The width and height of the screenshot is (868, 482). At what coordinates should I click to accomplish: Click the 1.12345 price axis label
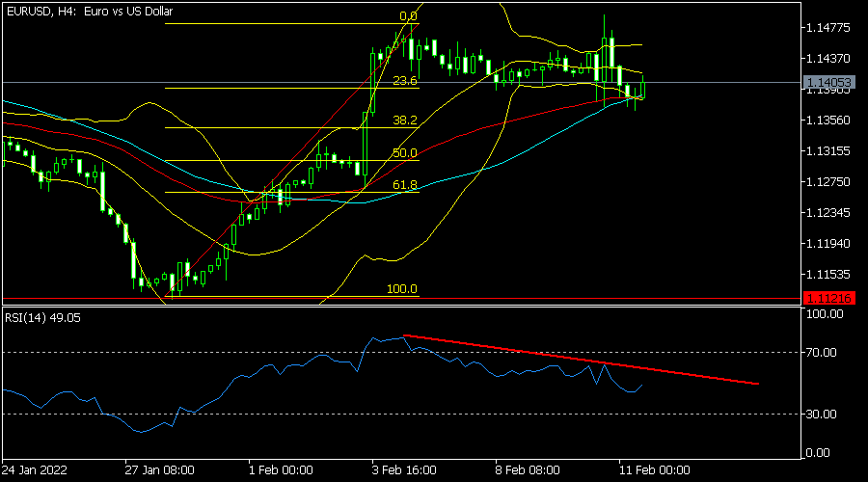pos(828,212)
